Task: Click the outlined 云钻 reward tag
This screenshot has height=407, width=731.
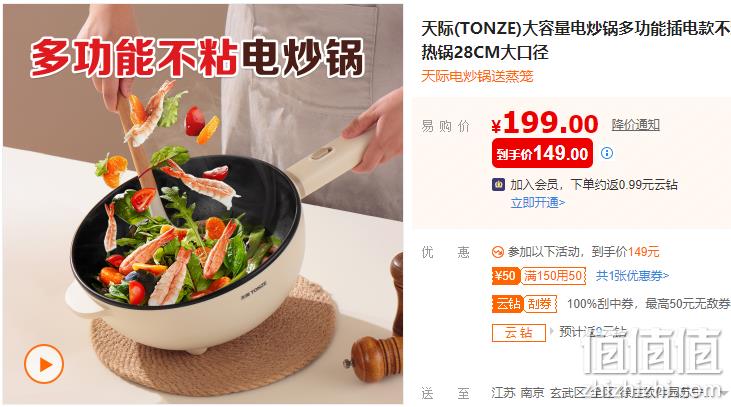Action: 518,333
